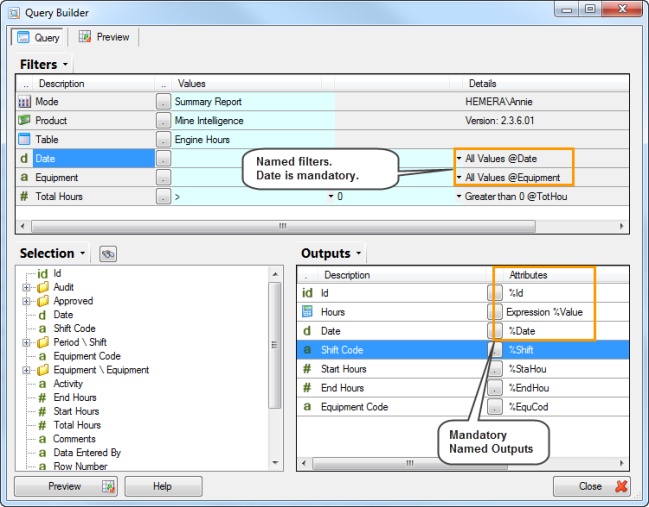This screenshot has width=649, height=507.
Task: Click the ellipsis button of Total Hours filter
Action: click(163, 197)
